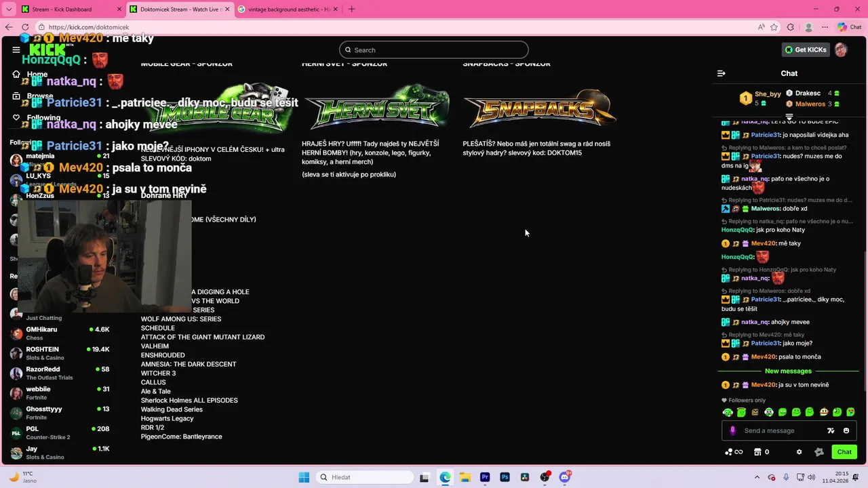
Task: Insert the first green headphone emote
Action: click(728, 412)
